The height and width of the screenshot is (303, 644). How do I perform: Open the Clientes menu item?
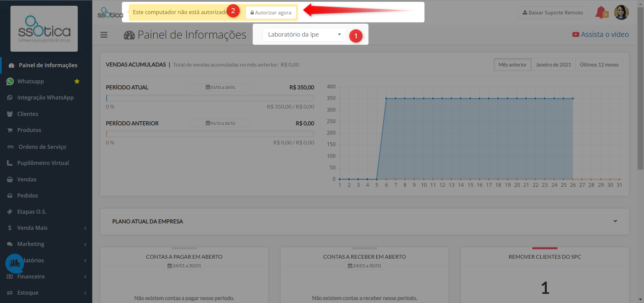click(46, 114)
